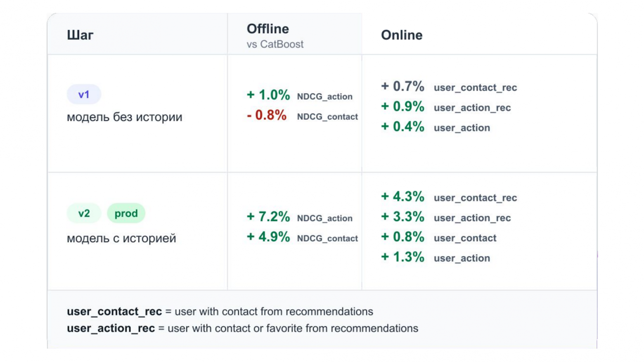Screen dimensions: 644x362
Task: Click модель без истории label
Action: point(124,117)
